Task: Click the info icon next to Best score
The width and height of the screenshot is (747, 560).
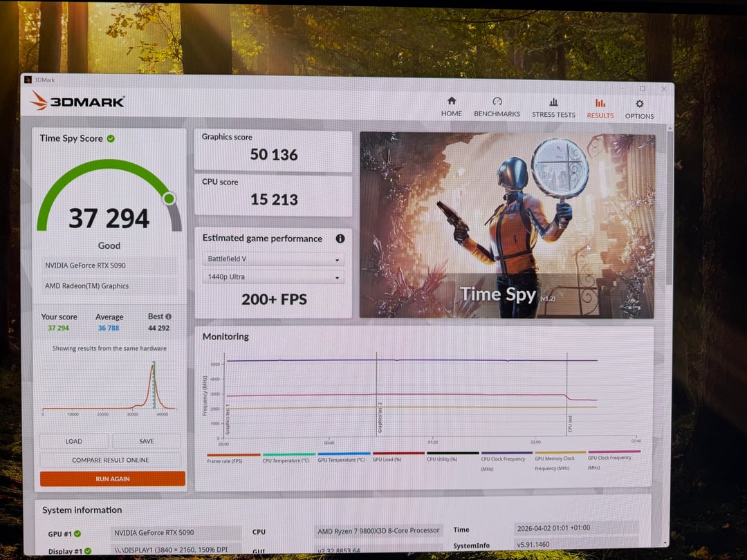Action: 168,317
